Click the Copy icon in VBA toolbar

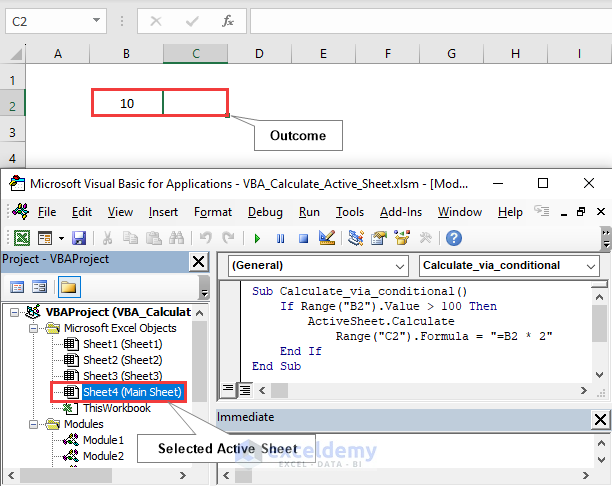click(130, 238)
